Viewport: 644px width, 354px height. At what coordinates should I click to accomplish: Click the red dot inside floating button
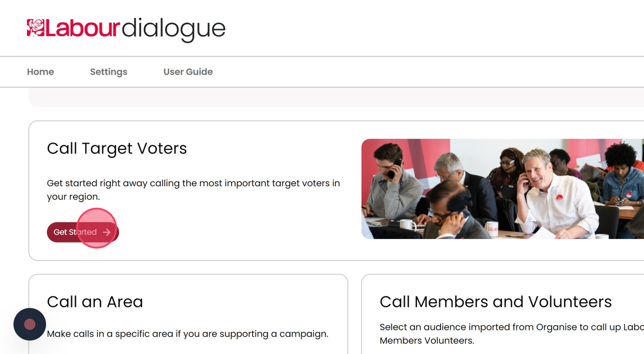pos(30,324)
